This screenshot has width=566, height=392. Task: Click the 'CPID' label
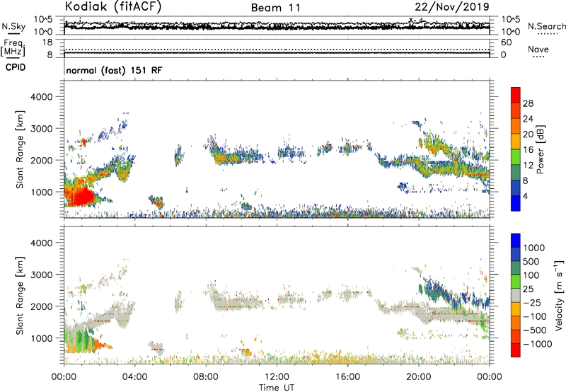coord(16,67)
